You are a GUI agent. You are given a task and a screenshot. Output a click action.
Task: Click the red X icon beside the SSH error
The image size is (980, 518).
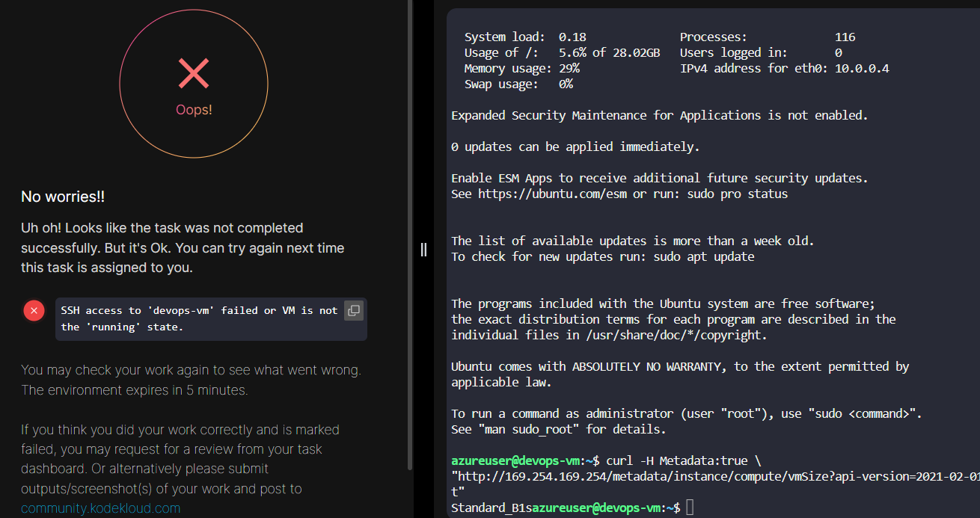[x=34, y=310]
